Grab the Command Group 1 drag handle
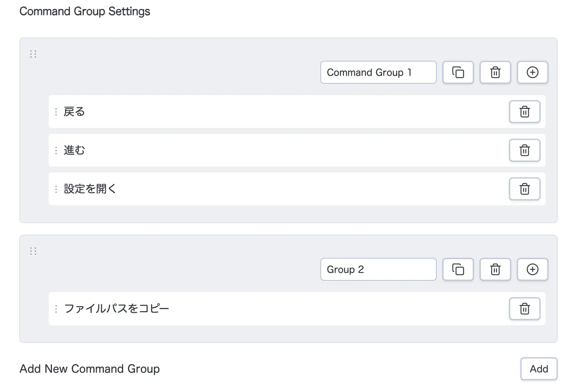 pos(33,54)
